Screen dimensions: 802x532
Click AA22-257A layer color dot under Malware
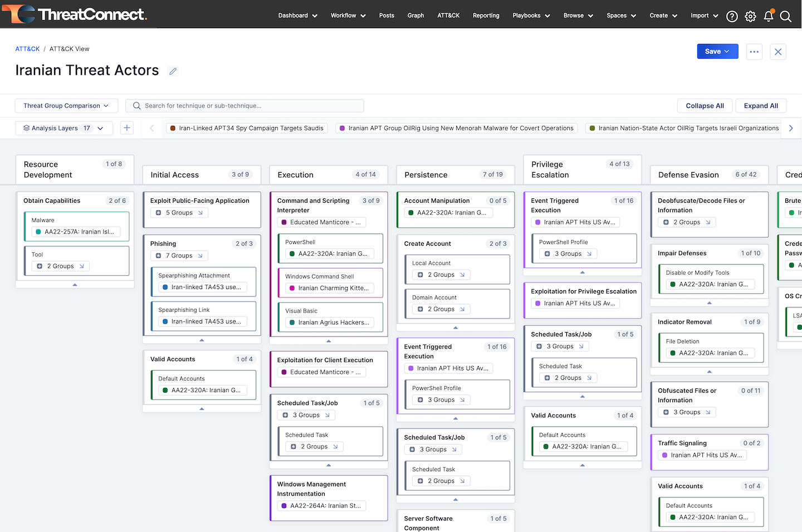[38, 232]
